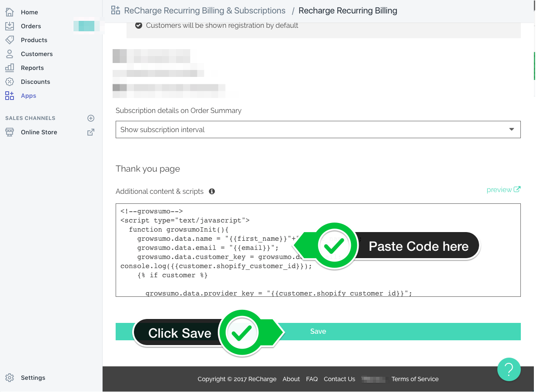This screenshot has width=553, height=392.
Task: Click the teal Save button
Action: pos(318,332)
